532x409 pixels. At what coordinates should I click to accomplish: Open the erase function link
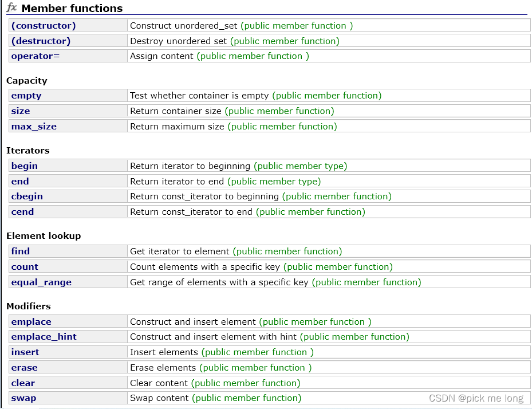[x=25, y=368]
